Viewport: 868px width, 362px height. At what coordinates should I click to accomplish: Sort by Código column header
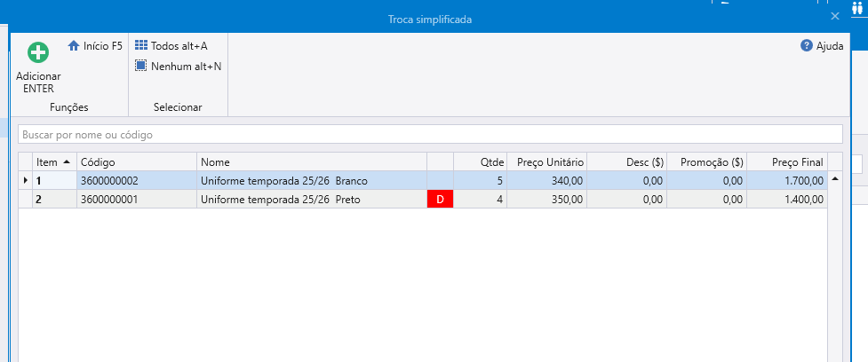click(x=136, y=162)
